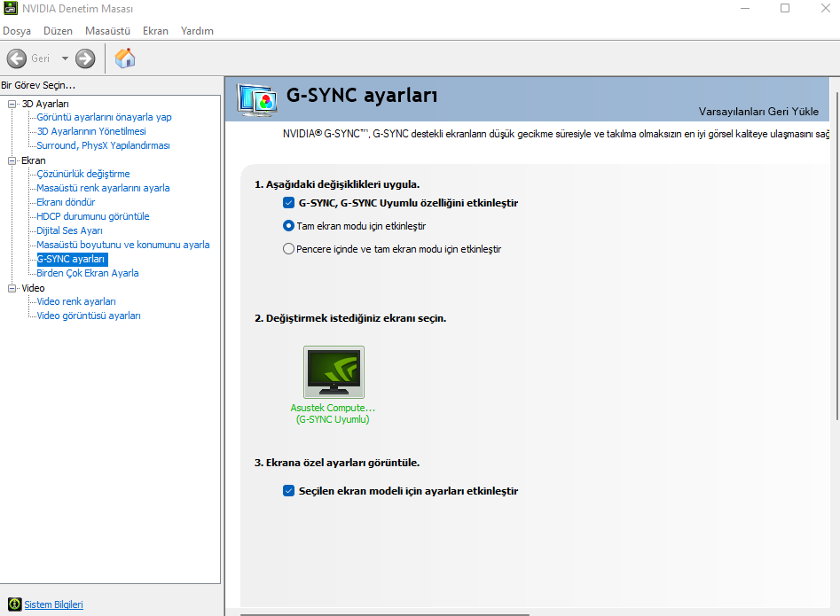This screenshot has height=616, width=840.
Task: Select the Ekran category label in tree
Action: (33, 160)
